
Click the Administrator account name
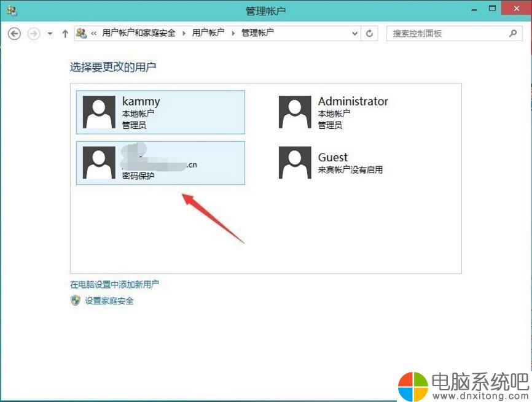[x=353, y=101]
